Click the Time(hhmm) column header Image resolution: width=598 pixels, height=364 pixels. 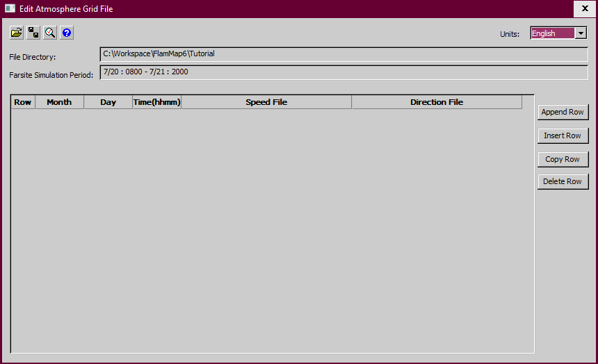156,102
